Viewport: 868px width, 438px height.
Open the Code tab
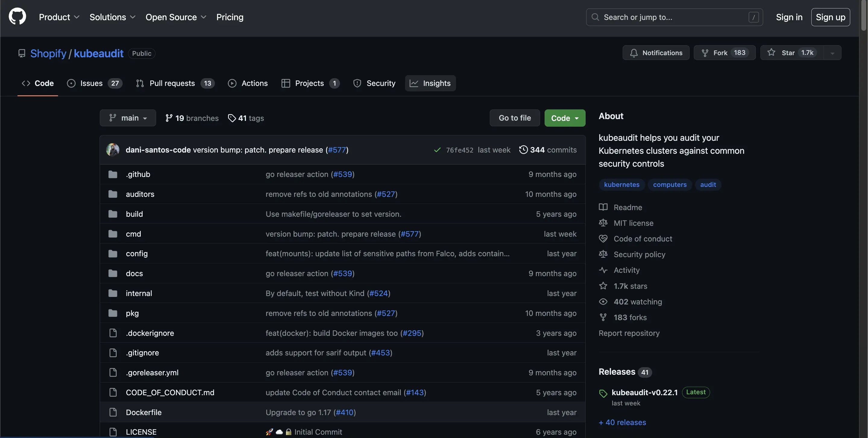point(38,83)
